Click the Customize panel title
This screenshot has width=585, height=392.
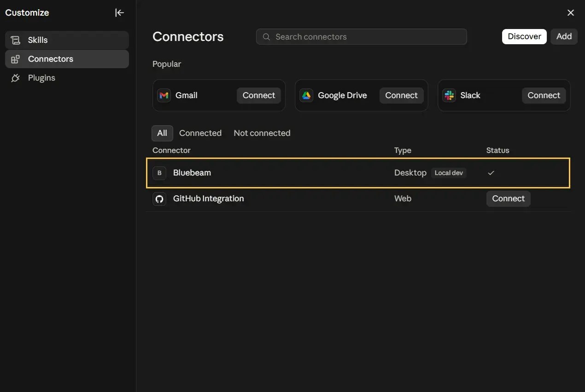point(27,13)
